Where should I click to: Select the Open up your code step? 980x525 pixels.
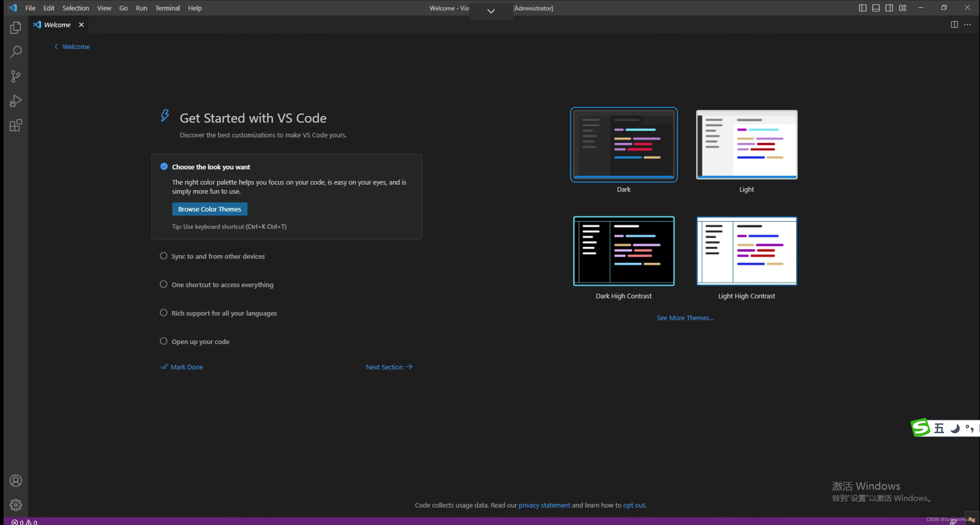click(x=200, y=341)
